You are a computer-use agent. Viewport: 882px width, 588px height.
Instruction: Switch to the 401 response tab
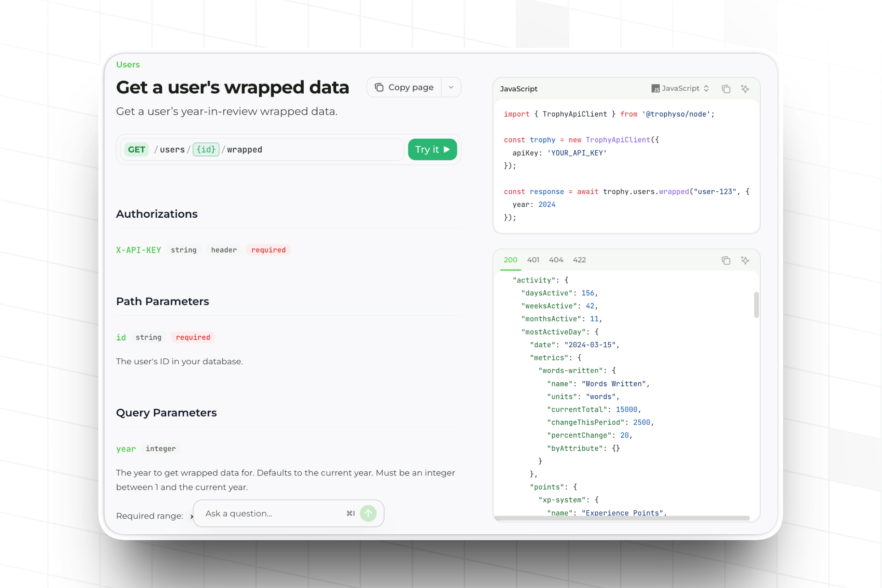coord(533,260)
